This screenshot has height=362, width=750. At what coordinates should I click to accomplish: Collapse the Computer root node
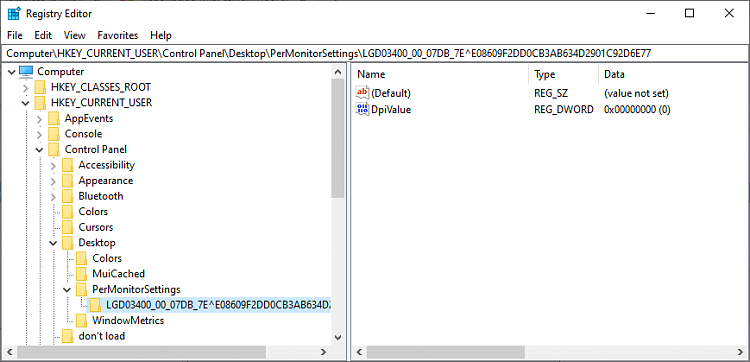(x=12, y=72)
